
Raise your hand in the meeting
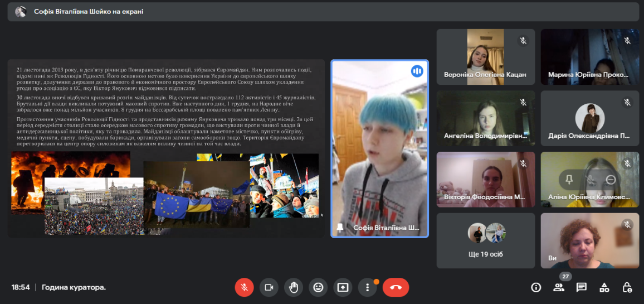[x=294, y=287]
